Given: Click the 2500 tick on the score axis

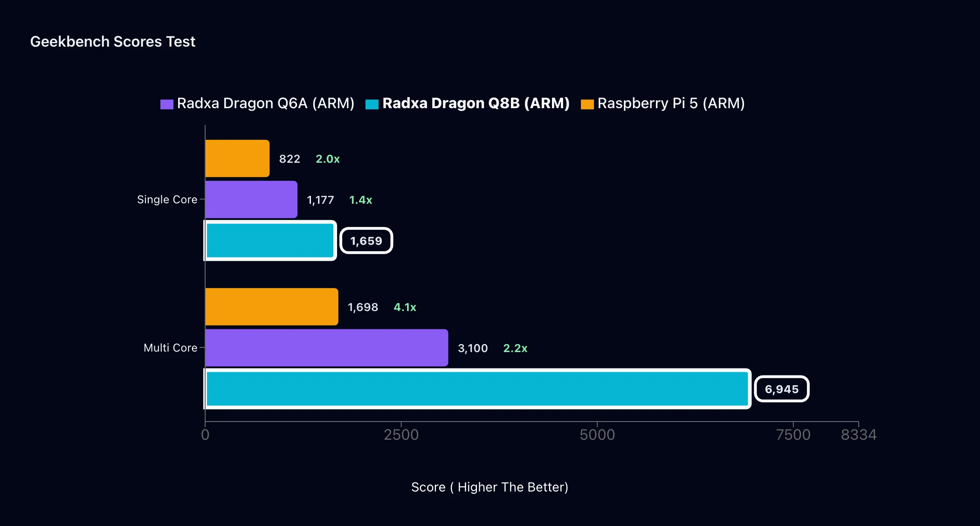Looking at the screenshot, I should (401, 435).
